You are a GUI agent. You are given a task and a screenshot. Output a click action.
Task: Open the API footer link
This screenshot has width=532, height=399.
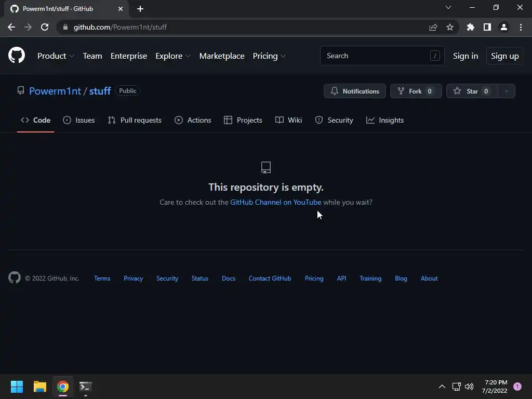[341, 278]
